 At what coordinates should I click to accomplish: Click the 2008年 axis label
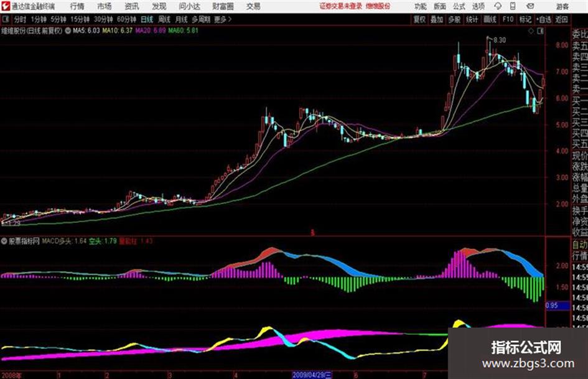tap(12, 375)
